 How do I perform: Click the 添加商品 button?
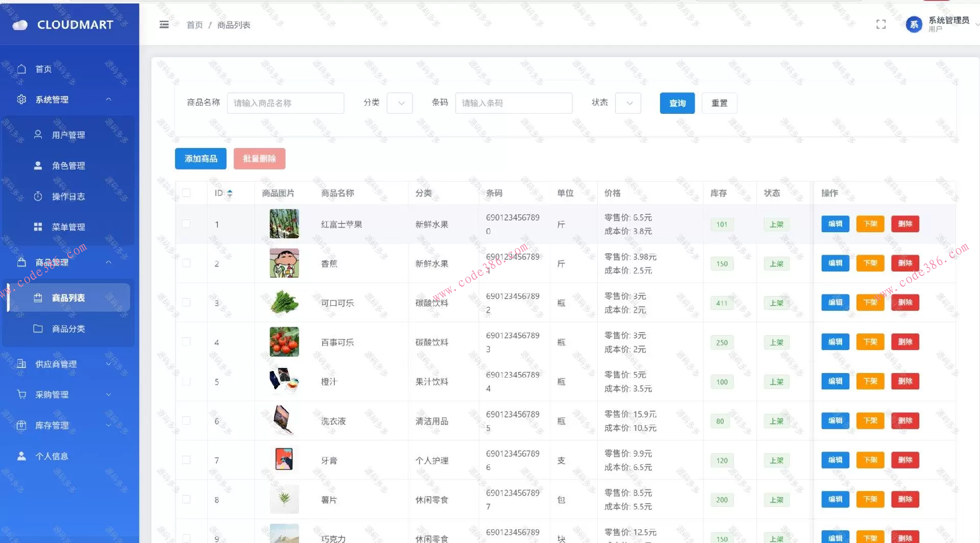pyautogui.click(x=200, y=158)
